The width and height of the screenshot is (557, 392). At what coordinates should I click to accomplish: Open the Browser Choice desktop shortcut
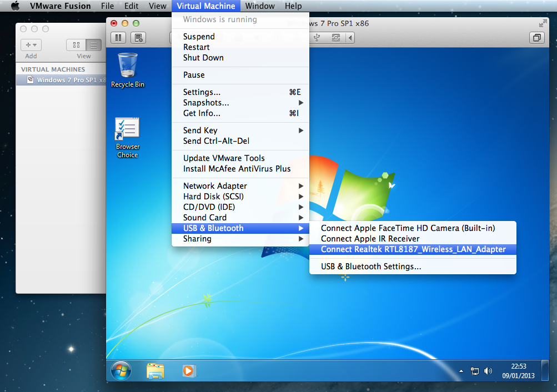pyautogui.click(x=127, y=137)
